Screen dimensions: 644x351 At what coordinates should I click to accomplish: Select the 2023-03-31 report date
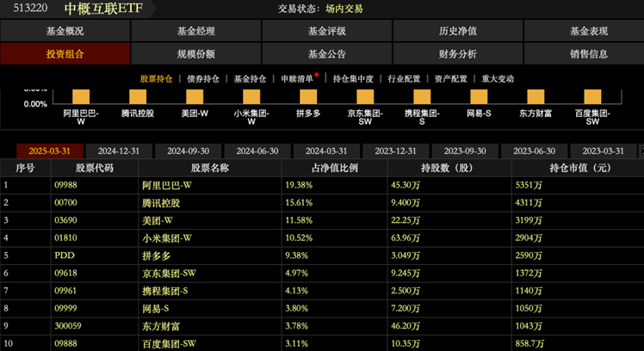[x=604, y=151]
